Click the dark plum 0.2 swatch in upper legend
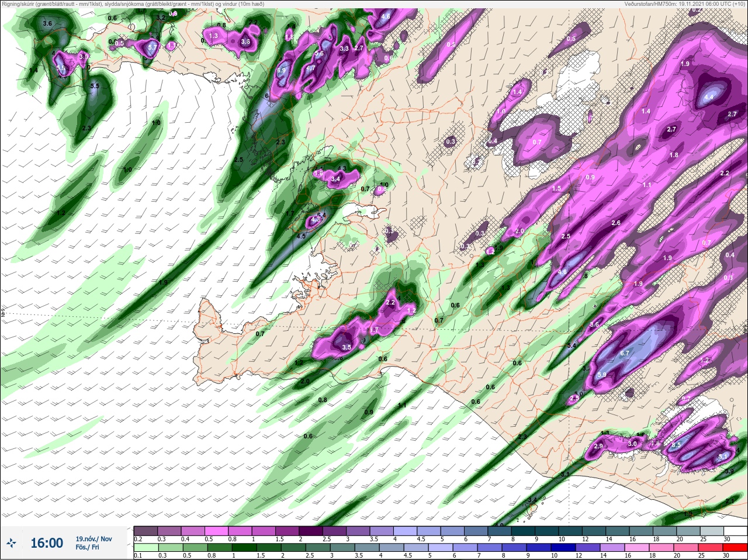Screen dimensions: 748x560 [x=146, y=531]
